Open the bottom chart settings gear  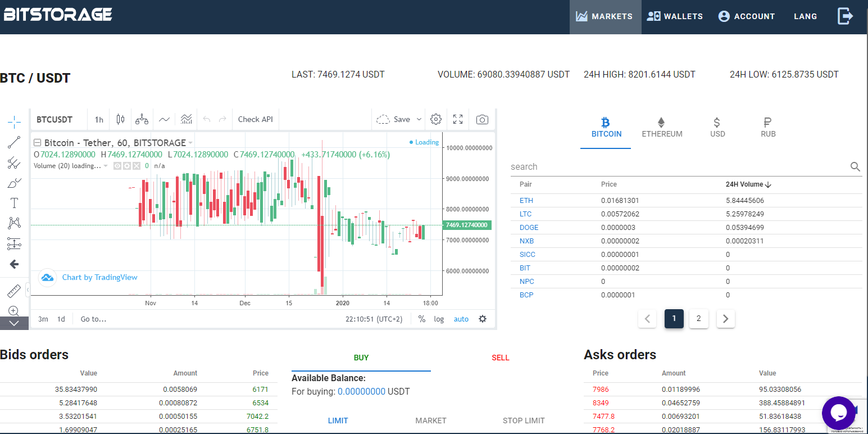pyautogui.click(x=483, y=319)
